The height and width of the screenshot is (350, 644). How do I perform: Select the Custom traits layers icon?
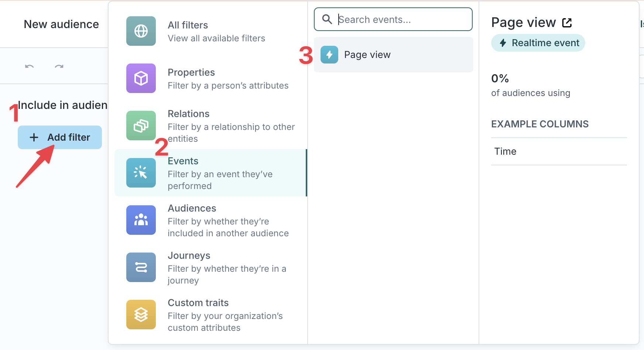tap(141, 315)
